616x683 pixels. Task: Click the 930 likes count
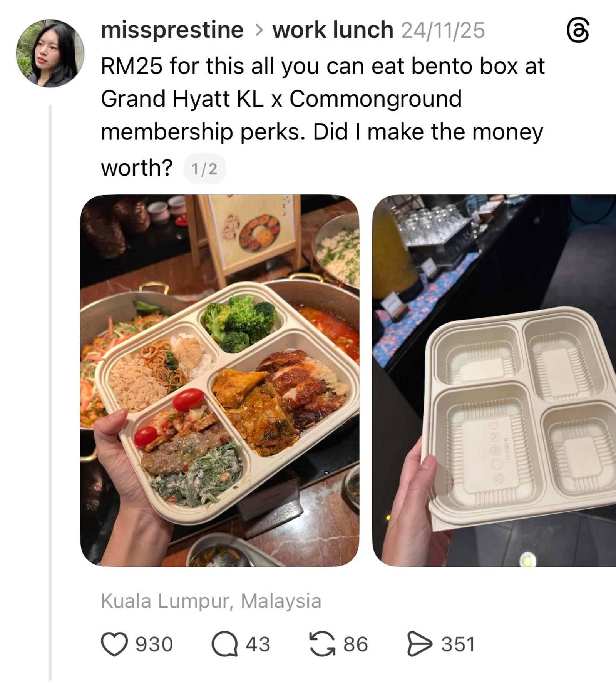point(154,644)
